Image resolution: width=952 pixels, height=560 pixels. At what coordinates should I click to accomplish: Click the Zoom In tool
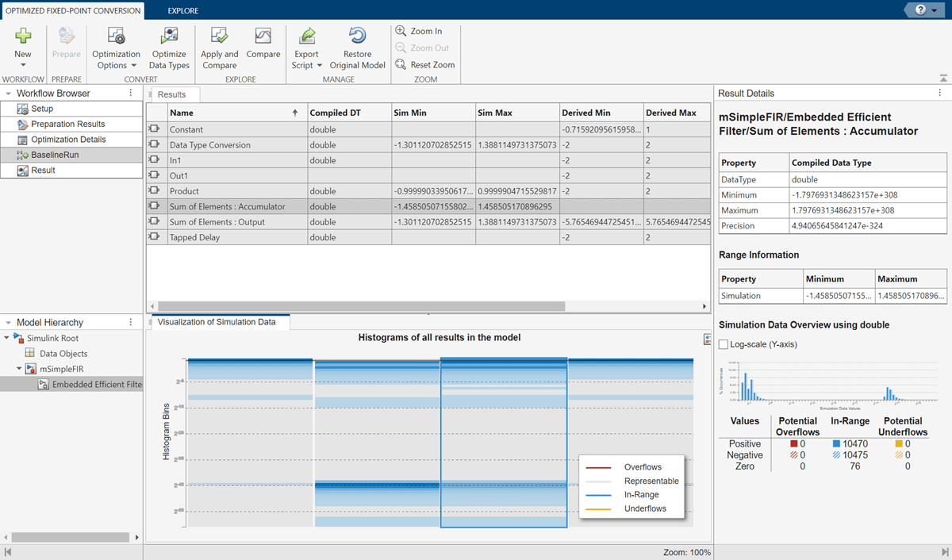point(419,31)
